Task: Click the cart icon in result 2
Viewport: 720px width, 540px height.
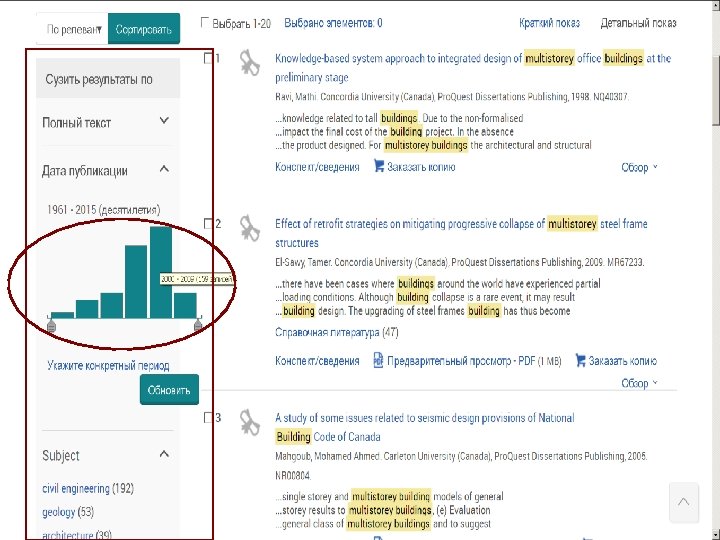Action: pos(580,360)
